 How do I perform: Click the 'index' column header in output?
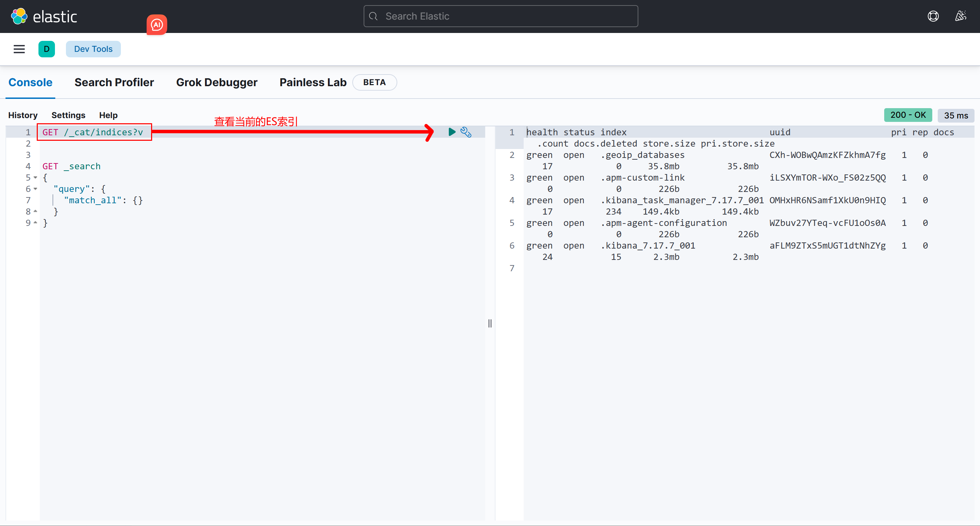tap(614, 132)
